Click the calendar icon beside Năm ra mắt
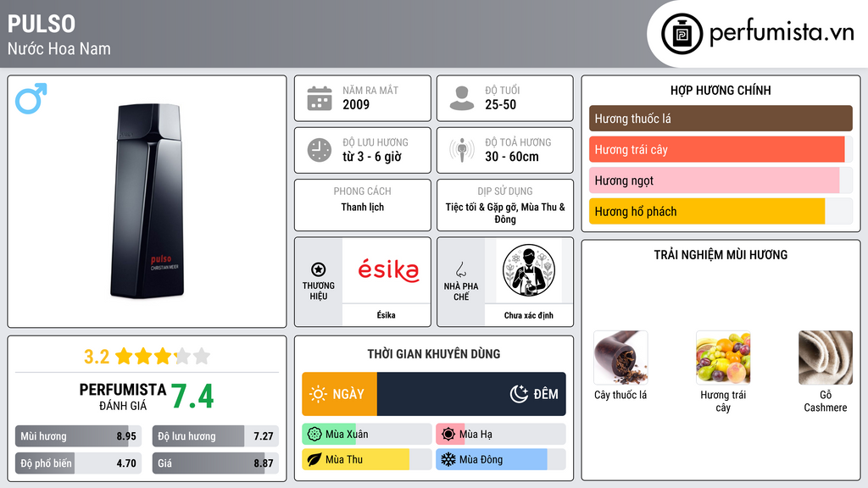This screenshot has height=488, width=868. 320,98
